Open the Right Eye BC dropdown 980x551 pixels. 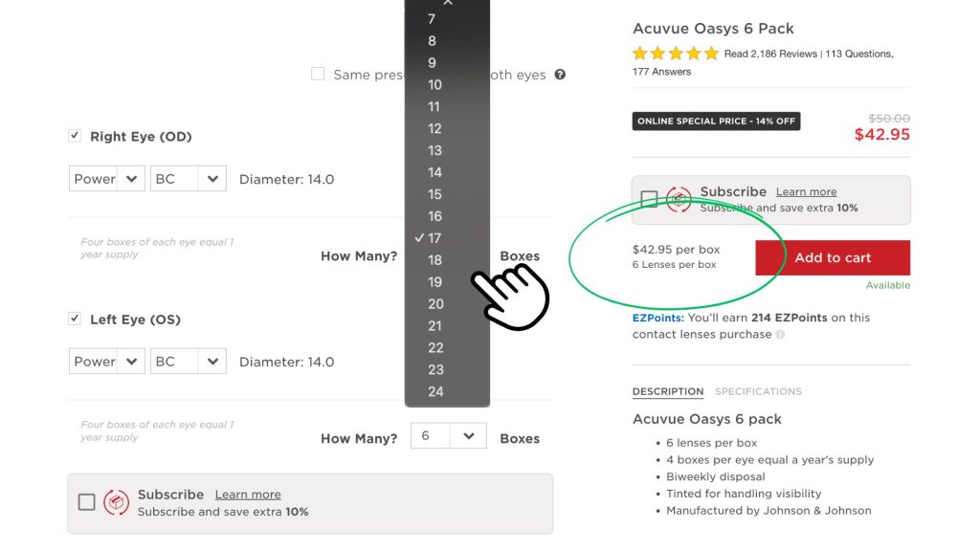tap(188, 179)
